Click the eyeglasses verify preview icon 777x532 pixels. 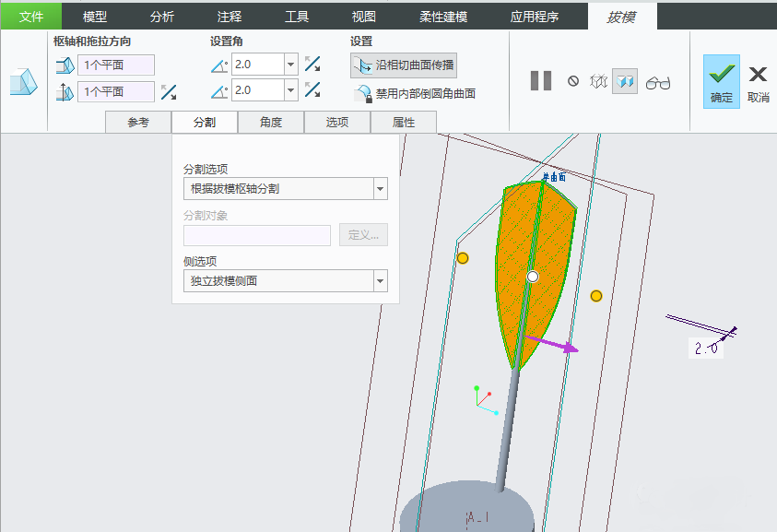pos(657,82)
